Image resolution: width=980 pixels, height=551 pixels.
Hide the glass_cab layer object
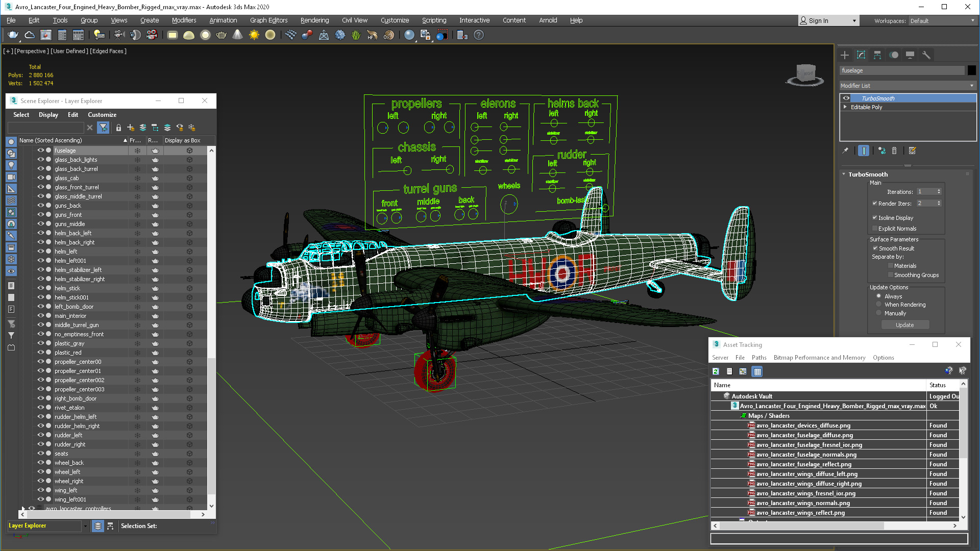click(40, 178)
